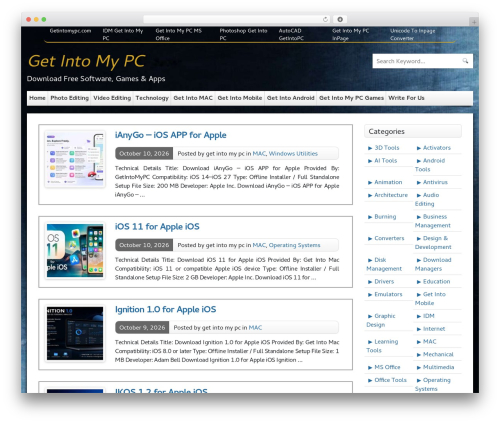Screen dimensions: 500x423
Task: Open Business Management category
Action: point(433,221)
